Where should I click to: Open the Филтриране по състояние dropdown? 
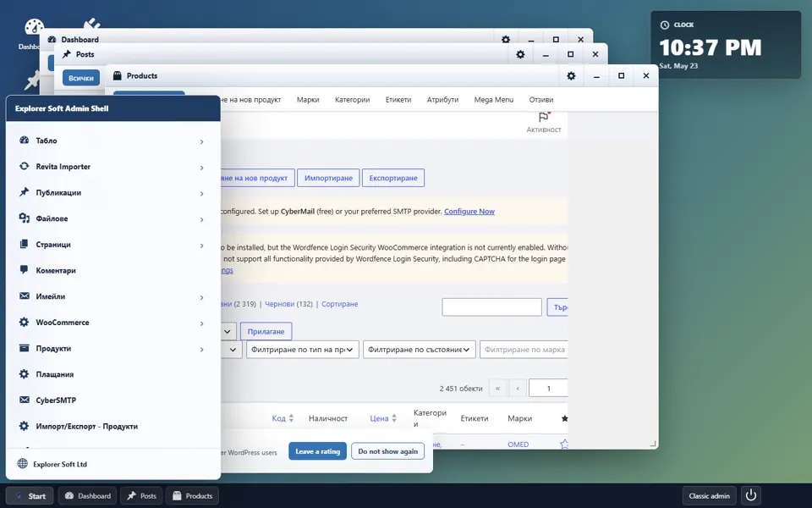click(x=419, y=350)
